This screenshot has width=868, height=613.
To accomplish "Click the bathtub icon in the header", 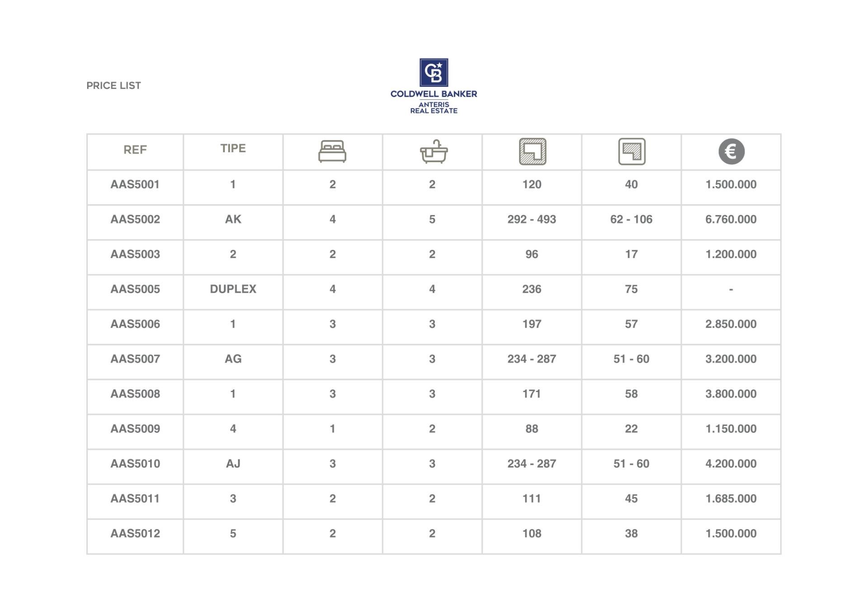I will click(x=433, y=151).
